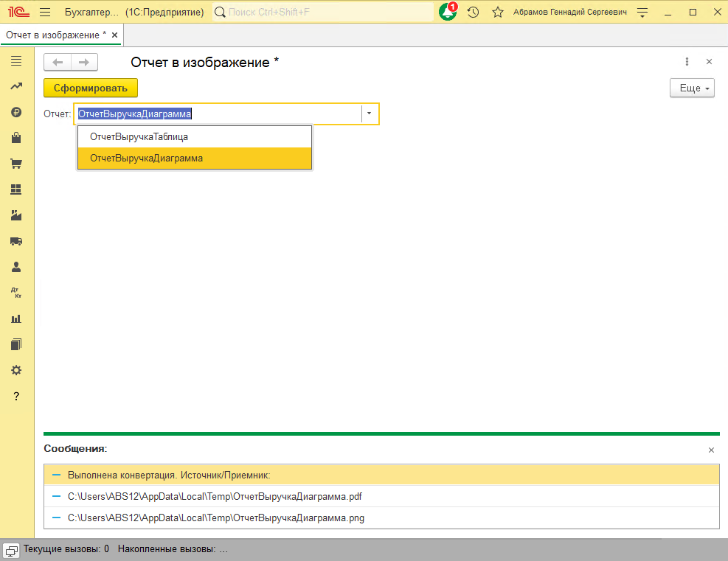The width and height of the screenshot is (728, 561).
Task: Click the 1C logo icon
Action: [18, 12]
